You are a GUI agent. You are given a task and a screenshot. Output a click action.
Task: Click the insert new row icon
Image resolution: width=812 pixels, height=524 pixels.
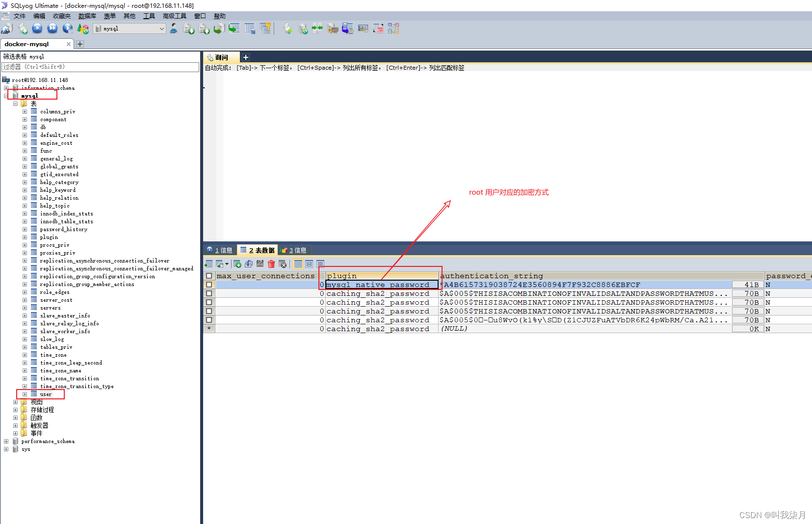pos(237,264)
